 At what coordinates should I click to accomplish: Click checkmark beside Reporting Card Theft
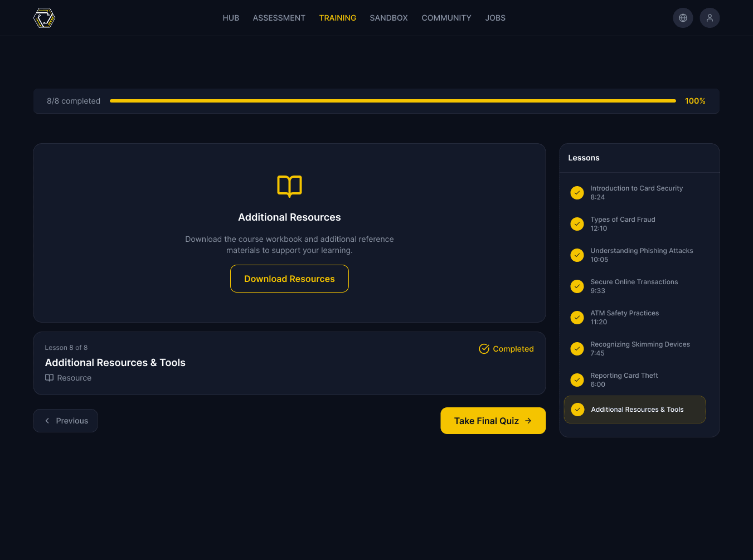coord(577,380)
